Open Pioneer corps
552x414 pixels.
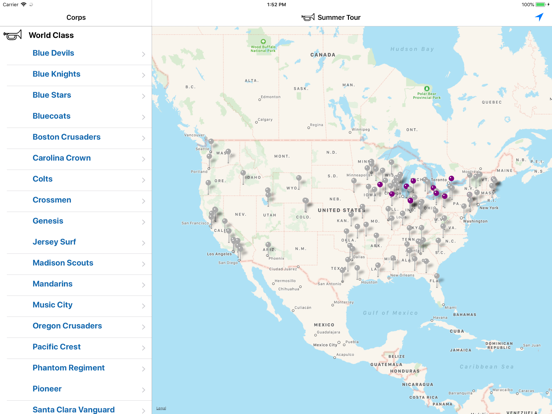pyautogui.click(x=76, y=389)
